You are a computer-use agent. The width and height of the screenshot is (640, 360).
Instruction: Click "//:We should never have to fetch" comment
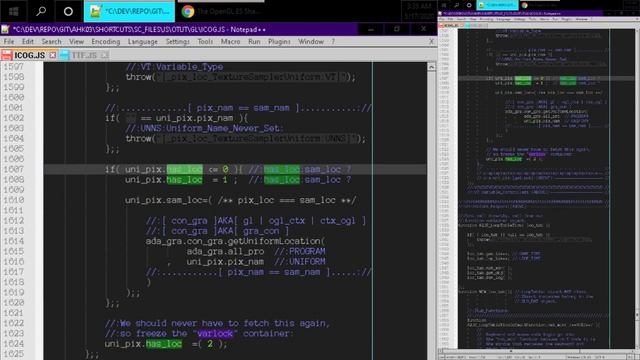click(187, 323)
